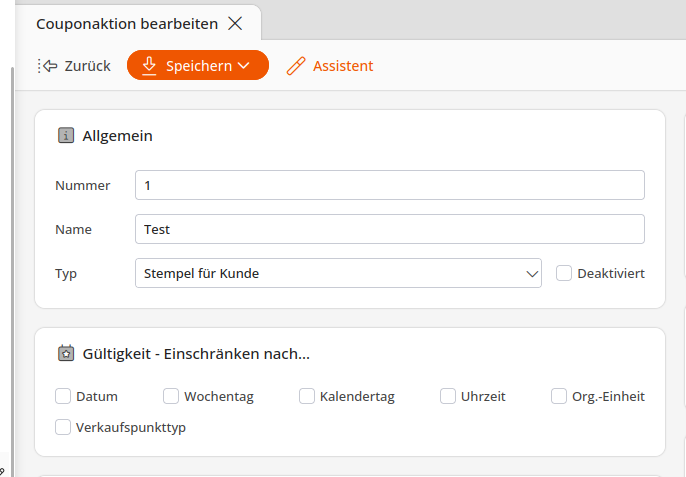The image size is (686, 477).
Task: Click the Typ dropdown chevron arrow
Action: click(532, 274)
